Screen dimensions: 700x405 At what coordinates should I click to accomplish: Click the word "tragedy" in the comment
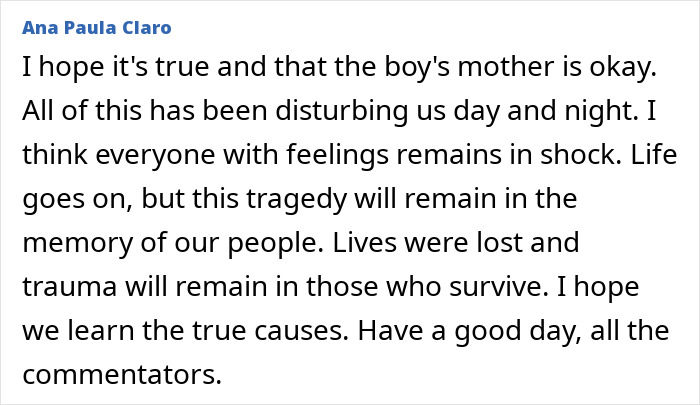[x=297, y=198]
